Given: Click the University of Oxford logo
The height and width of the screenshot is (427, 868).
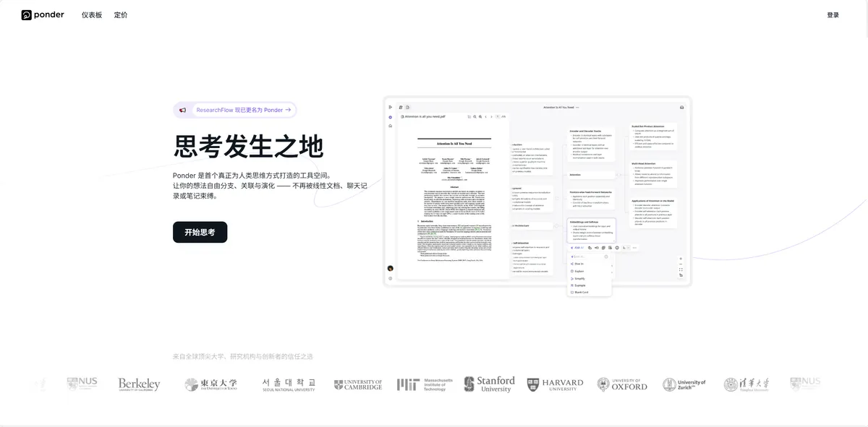Looking at the screenshot, I should click(622, 384).
